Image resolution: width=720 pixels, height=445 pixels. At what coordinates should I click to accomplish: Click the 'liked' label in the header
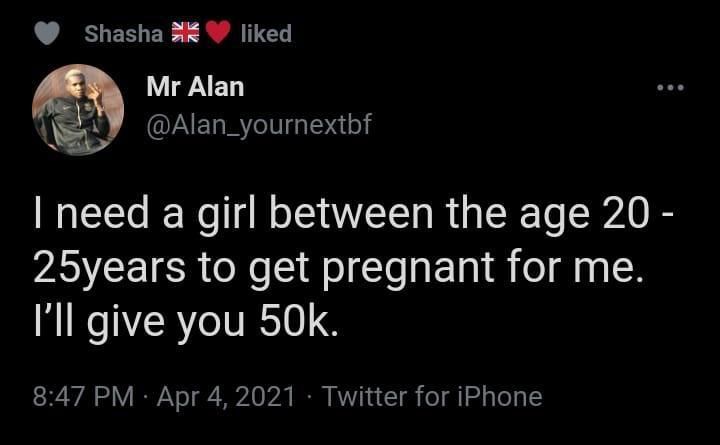pyautogui.click(x=266, y=33)
